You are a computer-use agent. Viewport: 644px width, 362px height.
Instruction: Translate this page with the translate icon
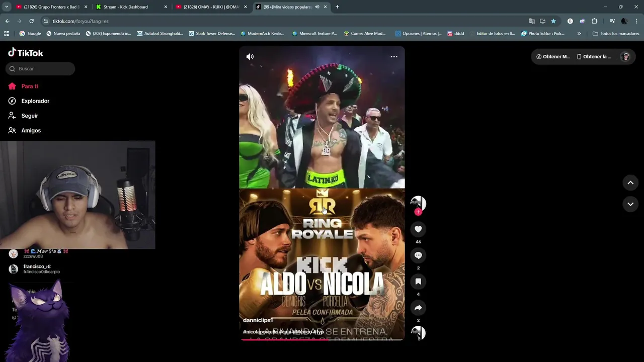pos(532,21)
